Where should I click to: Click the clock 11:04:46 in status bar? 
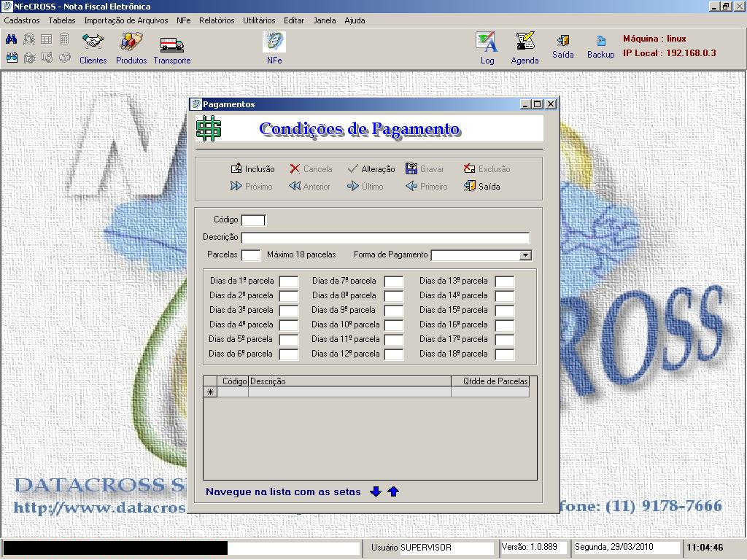pos(705,548)
